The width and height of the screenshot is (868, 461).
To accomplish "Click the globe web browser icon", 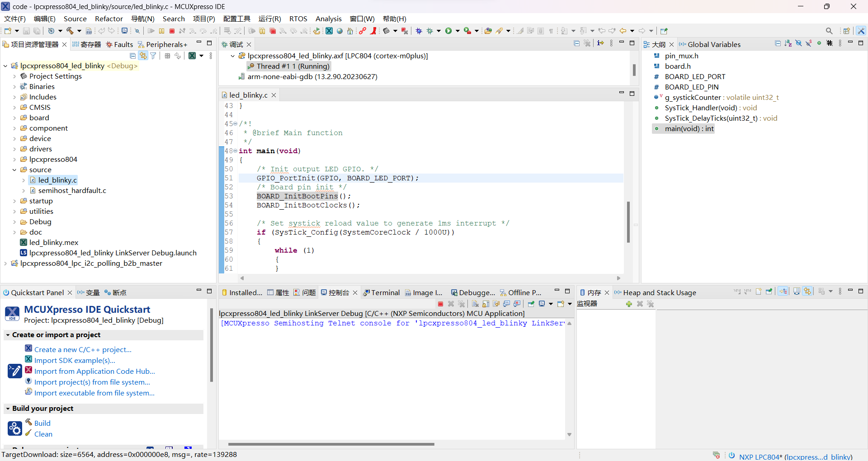I will 340,31.
